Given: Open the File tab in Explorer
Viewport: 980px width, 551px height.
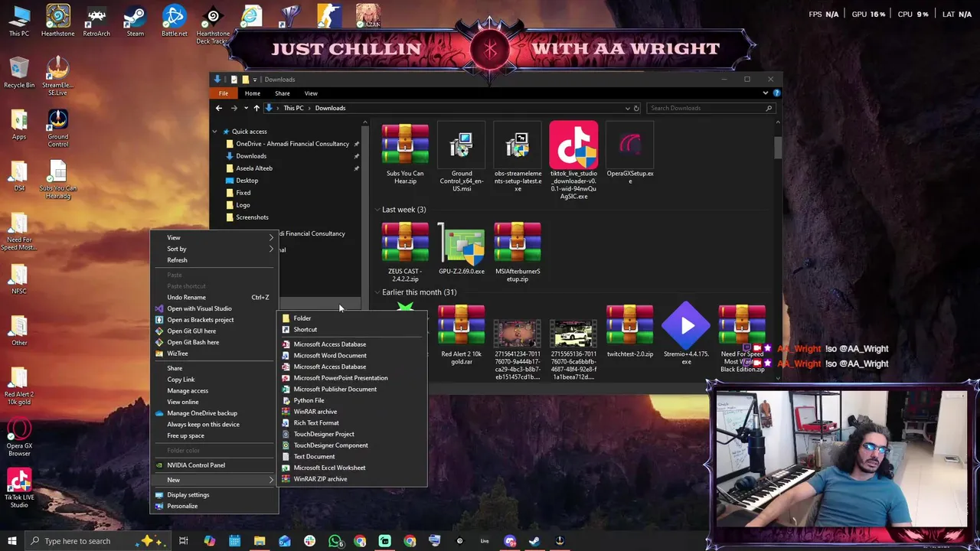Looking at the screenshot, I should click(224, 93).
